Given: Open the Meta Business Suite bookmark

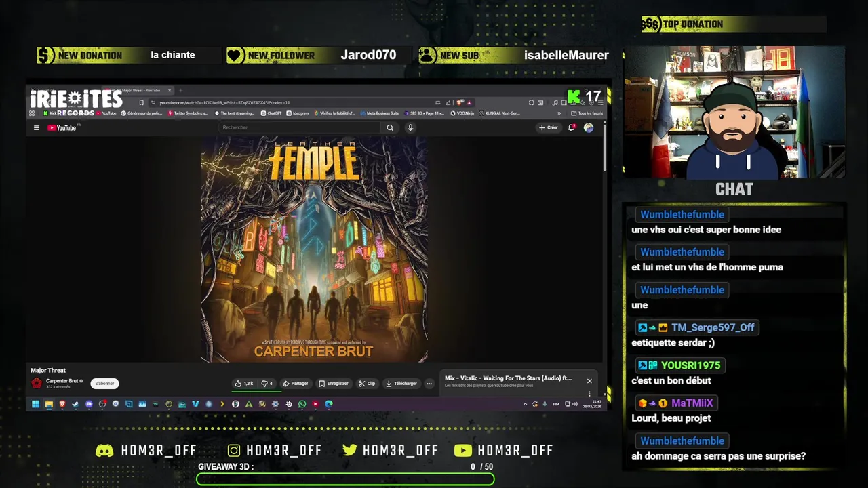Looking at the screenshot, I should 380,113.
